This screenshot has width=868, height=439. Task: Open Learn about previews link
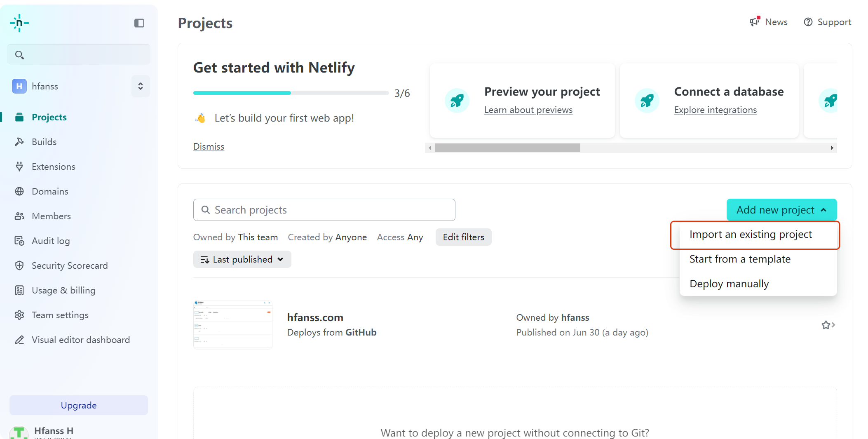tap(528, 110)
